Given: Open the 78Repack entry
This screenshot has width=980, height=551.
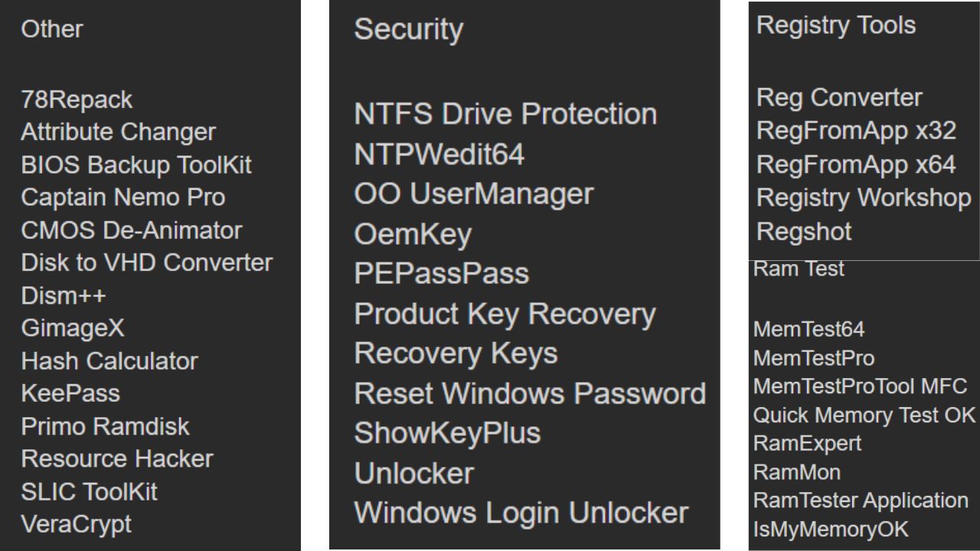Looking at the screenshot, I should [x=76, y=99].
